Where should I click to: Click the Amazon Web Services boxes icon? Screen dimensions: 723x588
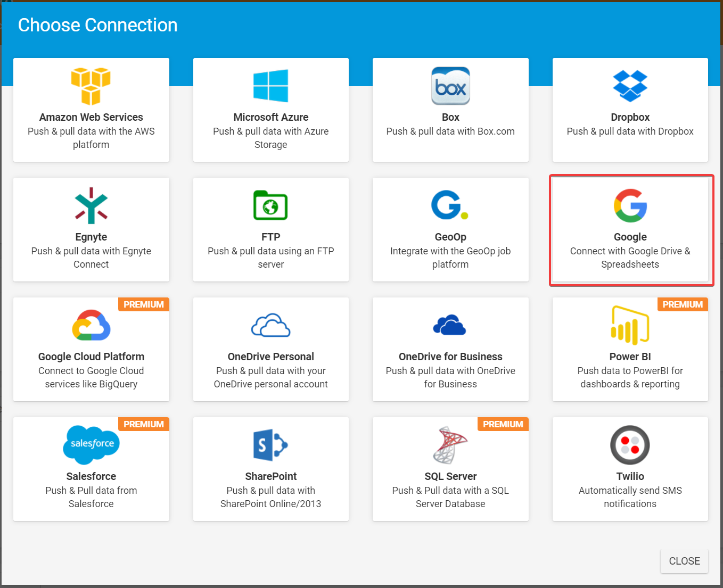tap(91, 86)
